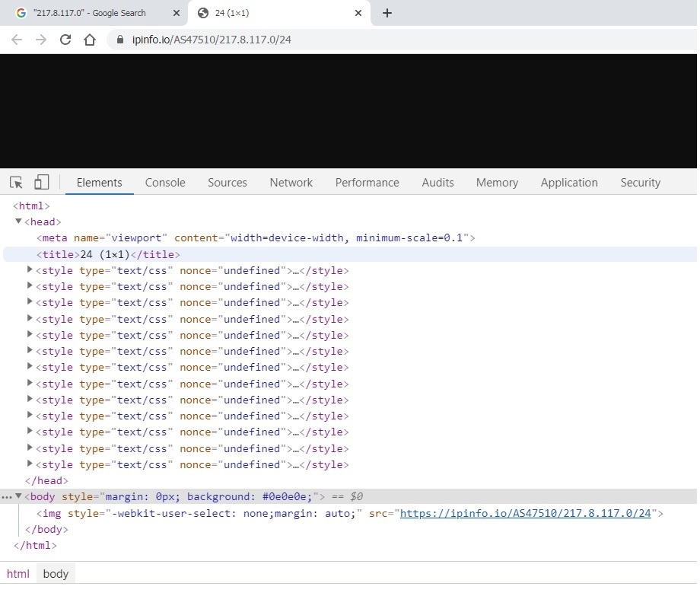Open the Memory panel tab

[x=497, y=182]
